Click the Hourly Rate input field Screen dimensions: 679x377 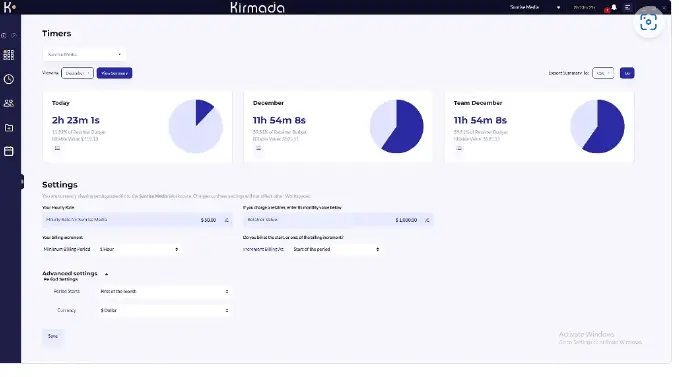click(x=137, y=220)
